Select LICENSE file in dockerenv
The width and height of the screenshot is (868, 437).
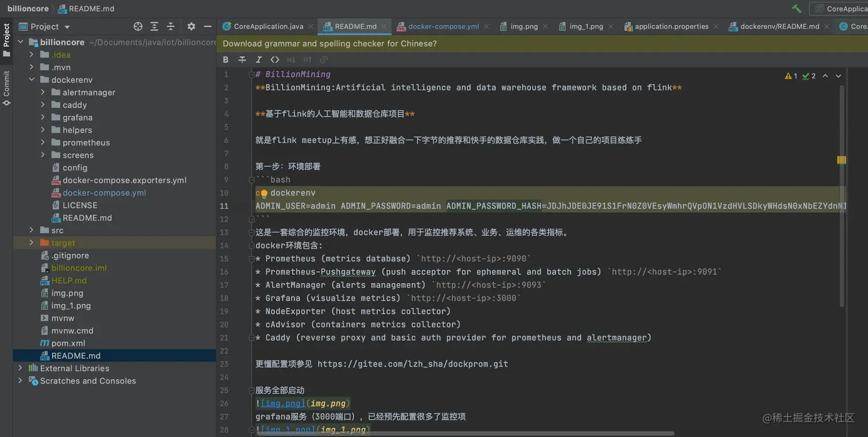pyautogui.click(x=80, y=205)
